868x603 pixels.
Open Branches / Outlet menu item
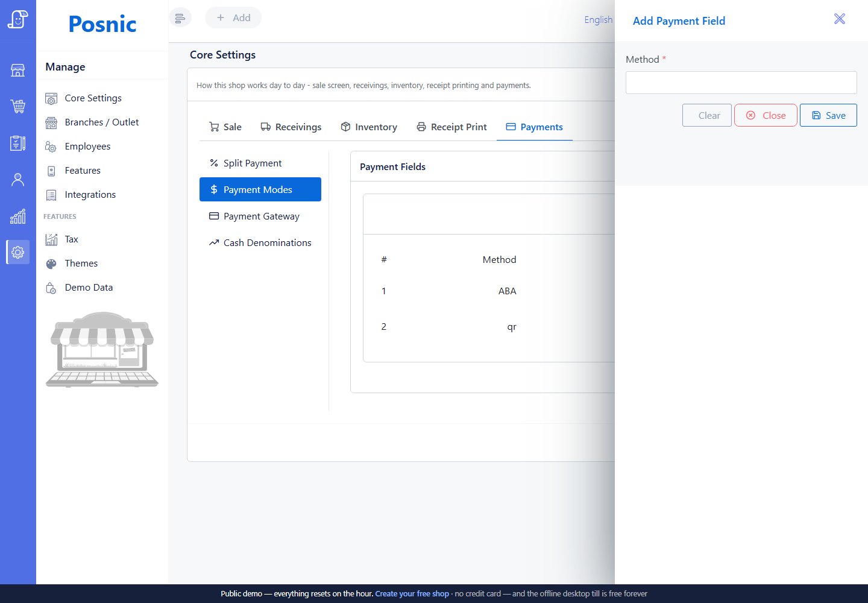pos(101,122)
